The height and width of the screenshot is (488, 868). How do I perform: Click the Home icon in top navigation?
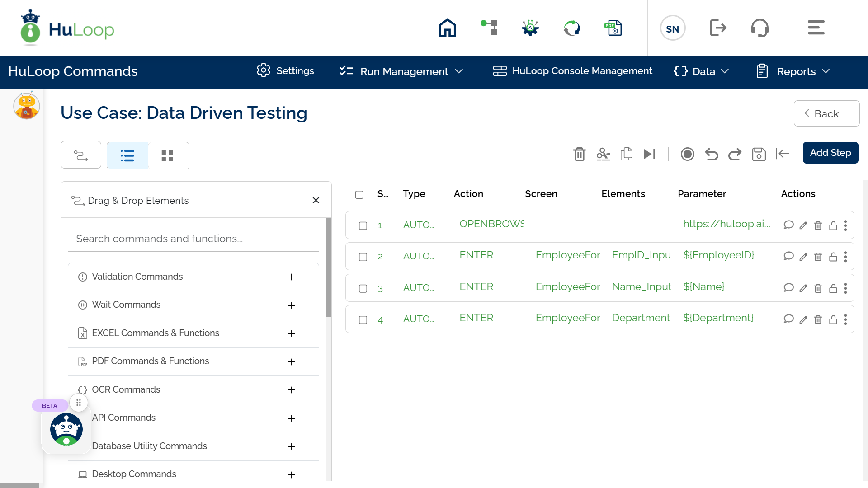pyautogui.click(x=447, y=28)
